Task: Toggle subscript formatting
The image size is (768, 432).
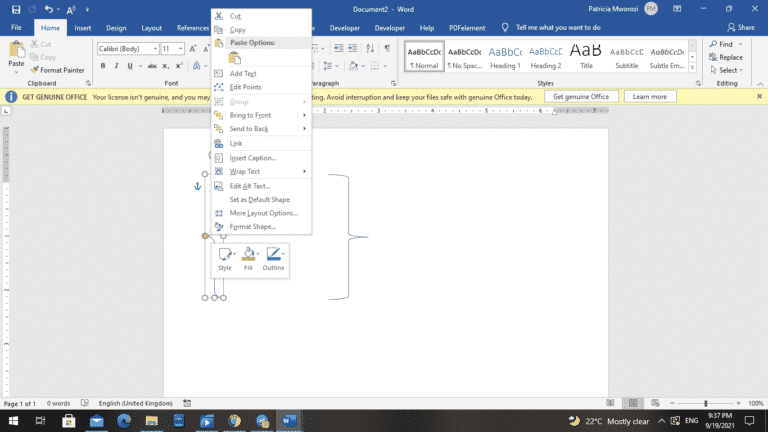Action: pos(166,66)
